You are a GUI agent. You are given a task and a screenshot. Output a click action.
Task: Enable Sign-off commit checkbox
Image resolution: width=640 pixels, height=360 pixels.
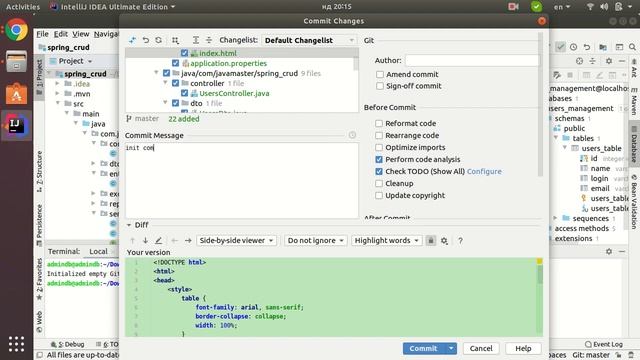(x=380, y=86)
